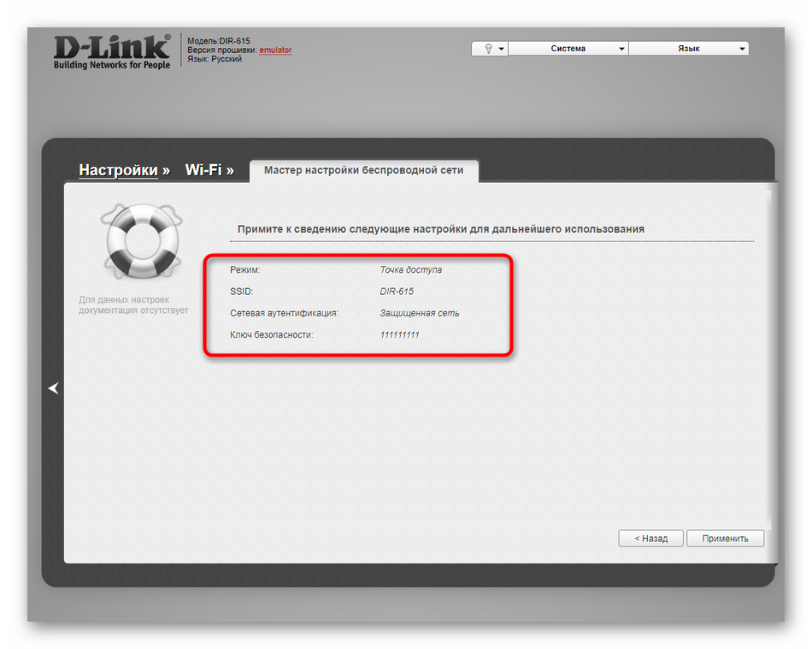Screen dimensions: 812x649
Task: Click the SSID value DIR-615
Action: 397,292
